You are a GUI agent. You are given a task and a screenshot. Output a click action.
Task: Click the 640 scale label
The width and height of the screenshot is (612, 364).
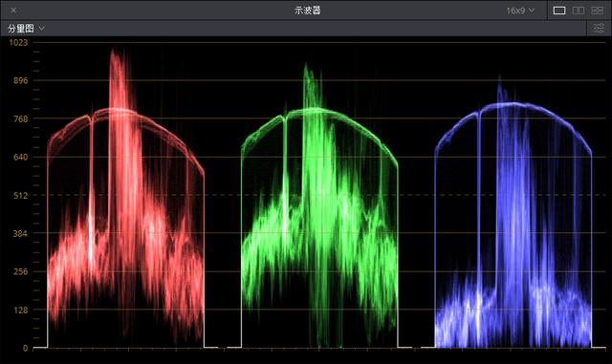coord(21,157)
